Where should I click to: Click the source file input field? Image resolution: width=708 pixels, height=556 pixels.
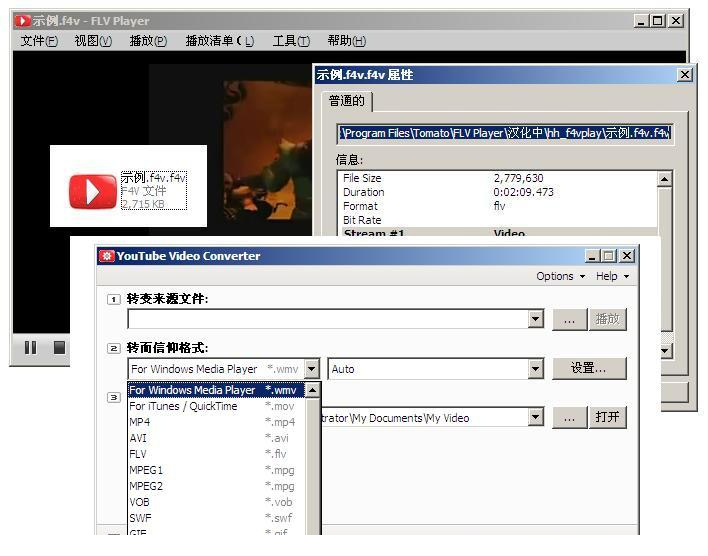click(x=328, y=319)
